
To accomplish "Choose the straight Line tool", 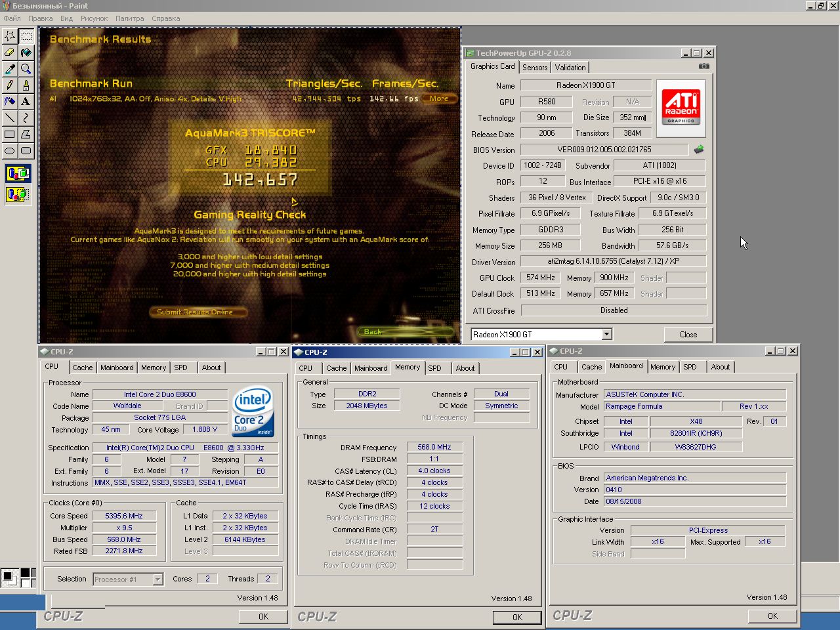I will coord(10,117).
